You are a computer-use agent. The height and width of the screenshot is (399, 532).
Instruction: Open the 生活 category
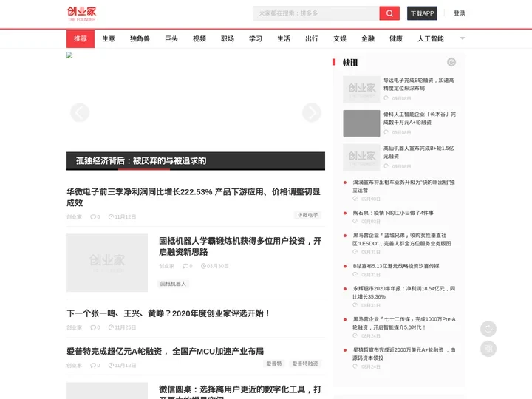pyautogui.click(x=284, y=38)
